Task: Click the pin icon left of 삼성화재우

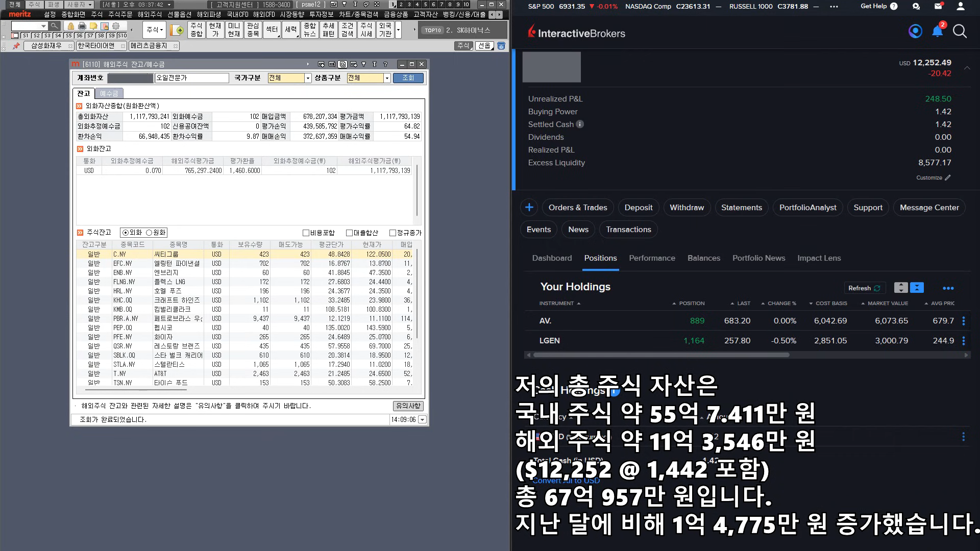Action: 16,46
